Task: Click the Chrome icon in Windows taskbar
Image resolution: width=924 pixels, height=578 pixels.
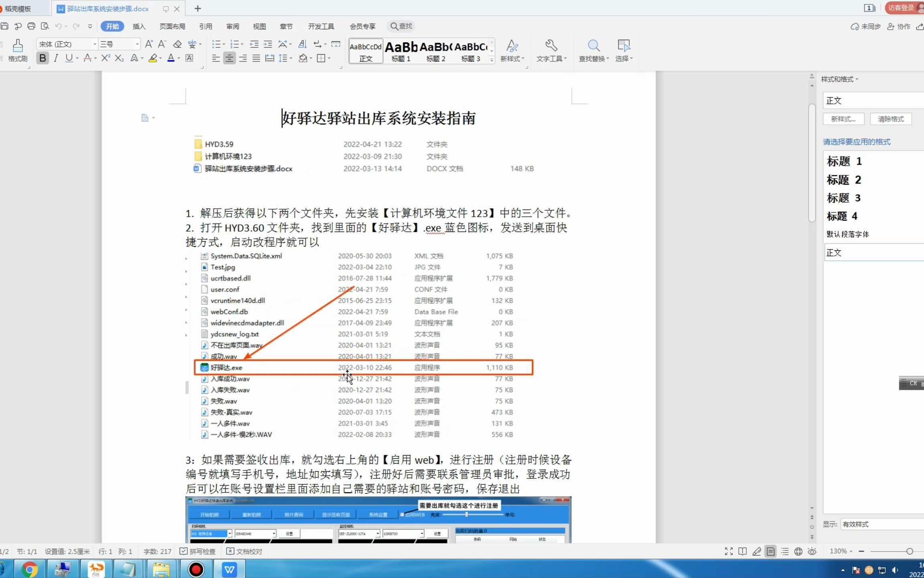Action: (x=29, y=569)
